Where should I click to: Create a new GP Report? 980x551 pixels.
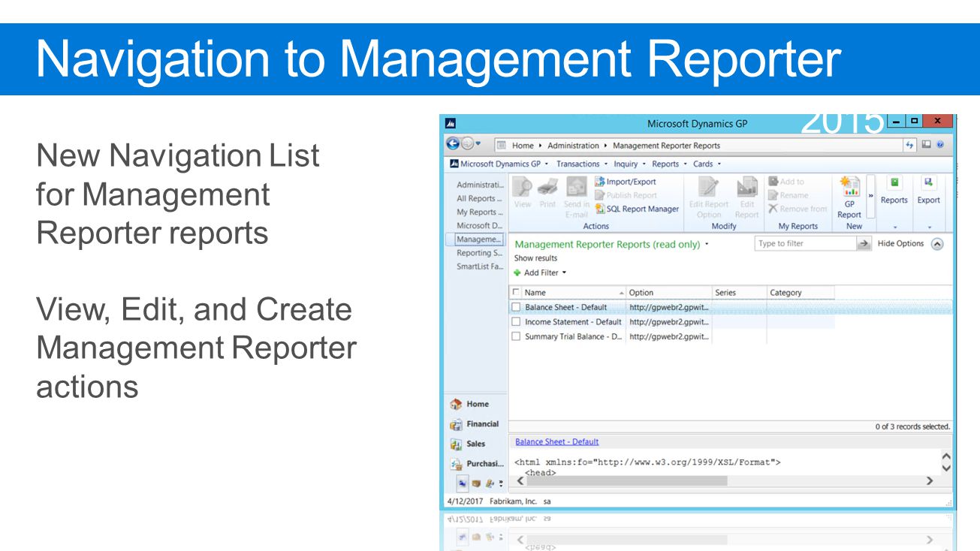point(849,197)
